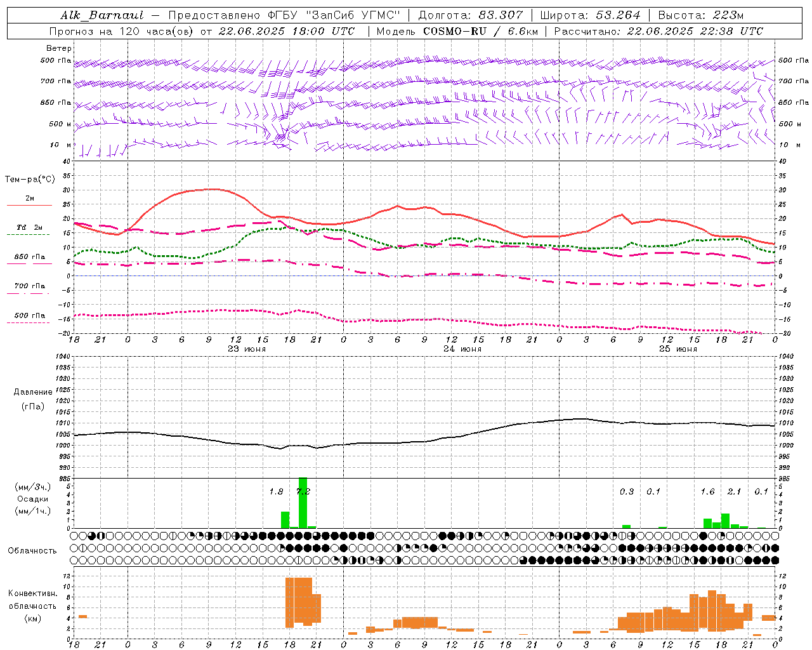
Task: Click the "(мм/1ч.)" precipitation unit label
Action: click(x=33, y=511)
